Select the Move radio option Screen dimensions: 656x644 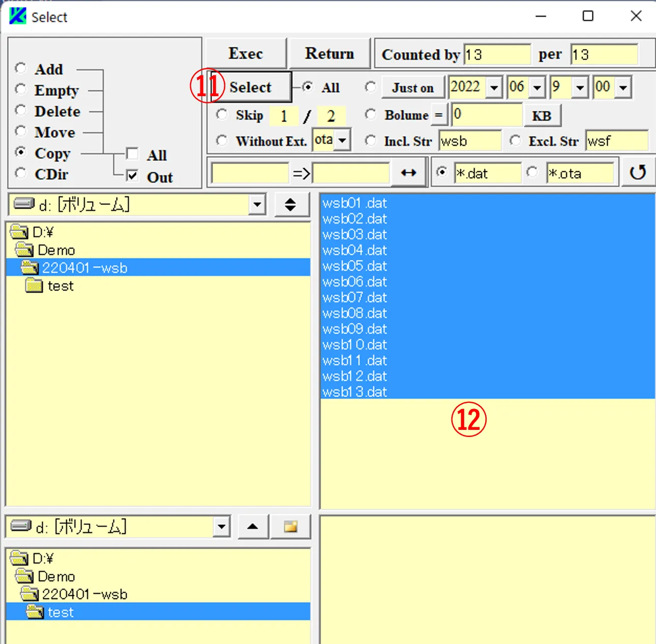[x=21, y=131]
